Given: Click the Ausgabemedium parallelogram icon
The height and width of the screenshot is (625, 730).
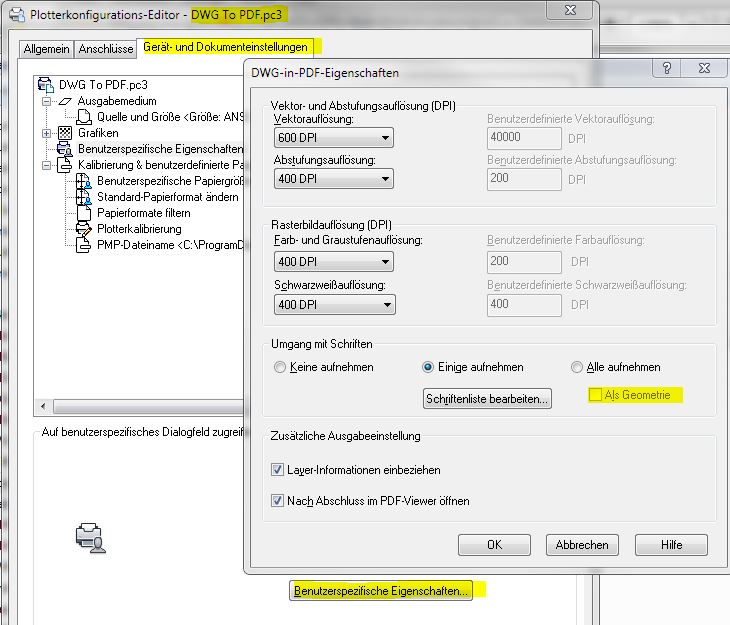Looking at the screenshot, I should click(x=65, y=101).
